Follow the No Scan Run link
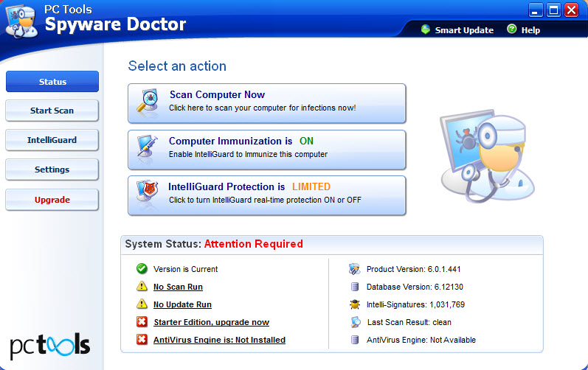This screenshot has height=370, width=588. point(178,287)
